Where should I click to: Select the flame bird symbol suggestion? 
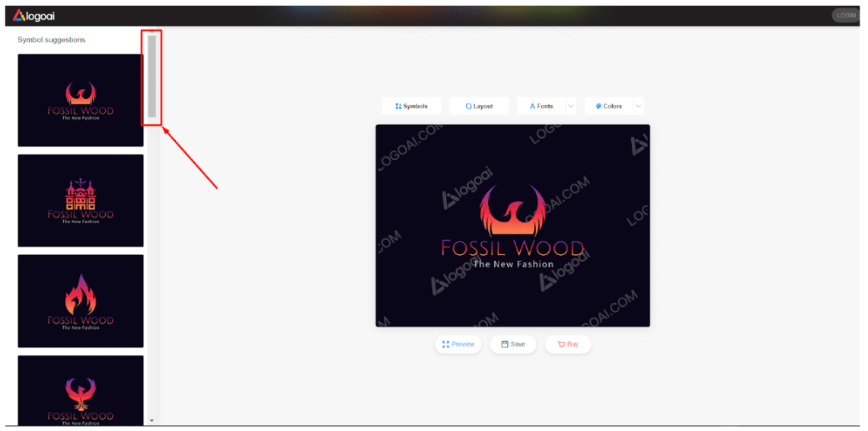pyautogui.click(x=80, y=302)
